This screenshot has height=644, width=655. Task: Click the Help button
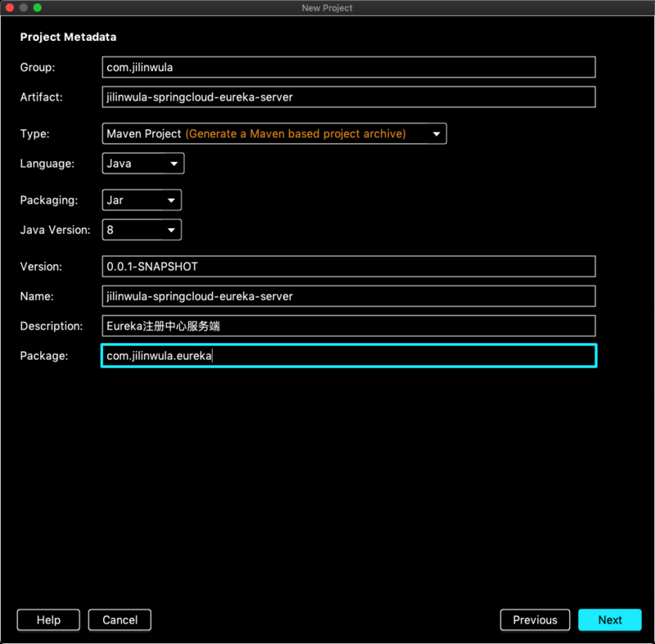tap(48, 619)
